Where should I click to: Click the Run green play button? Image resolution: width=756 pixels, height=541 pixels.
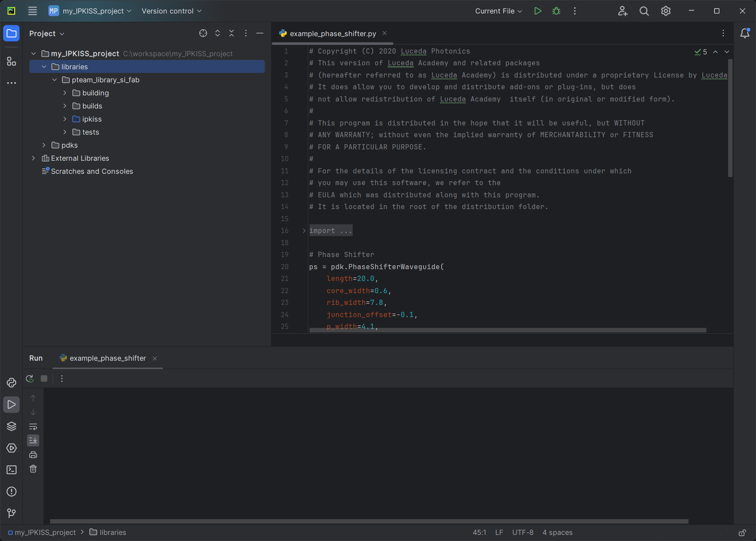point(538,11)
